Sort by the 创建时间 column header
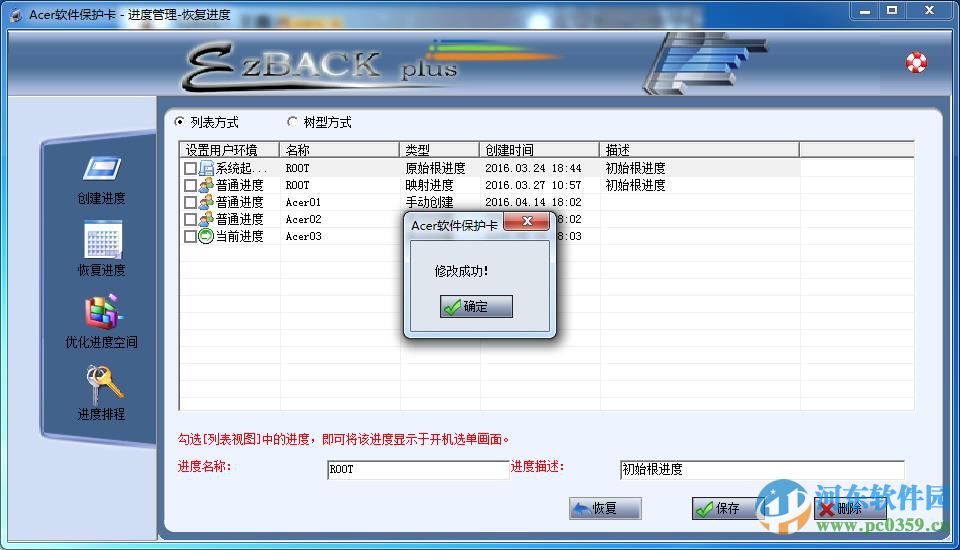The width and height of the screenshot is (960, 550). click(x=539, y=149)
